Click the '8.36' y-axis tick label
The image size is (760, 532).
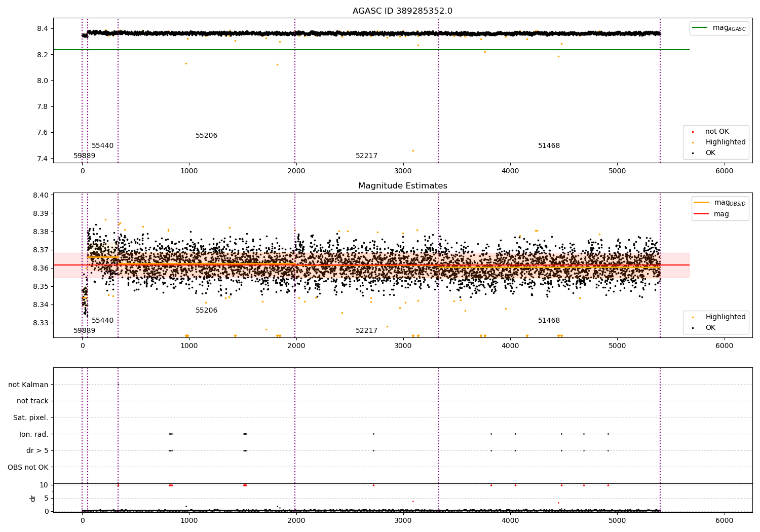41,268
